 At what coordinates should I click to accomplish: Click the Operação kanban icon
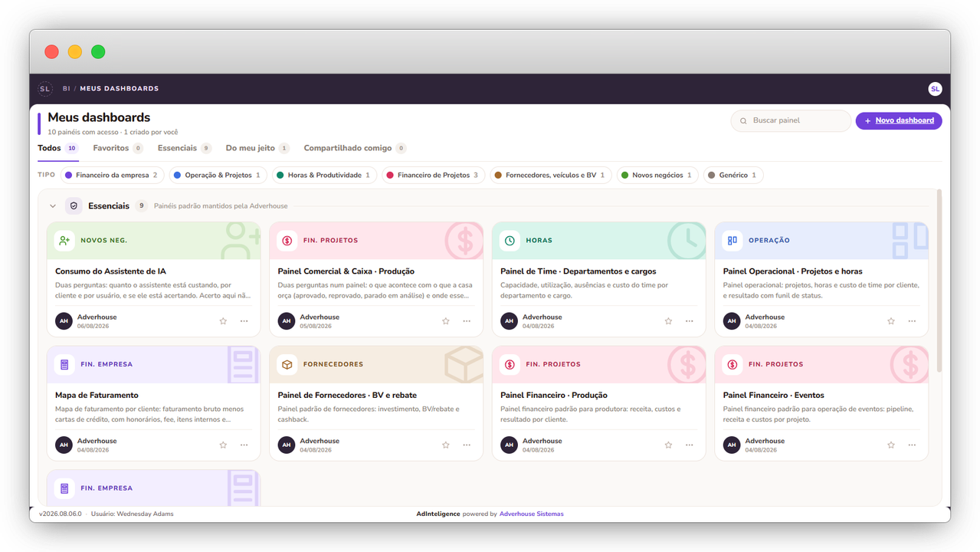click(x=733, y=241)
